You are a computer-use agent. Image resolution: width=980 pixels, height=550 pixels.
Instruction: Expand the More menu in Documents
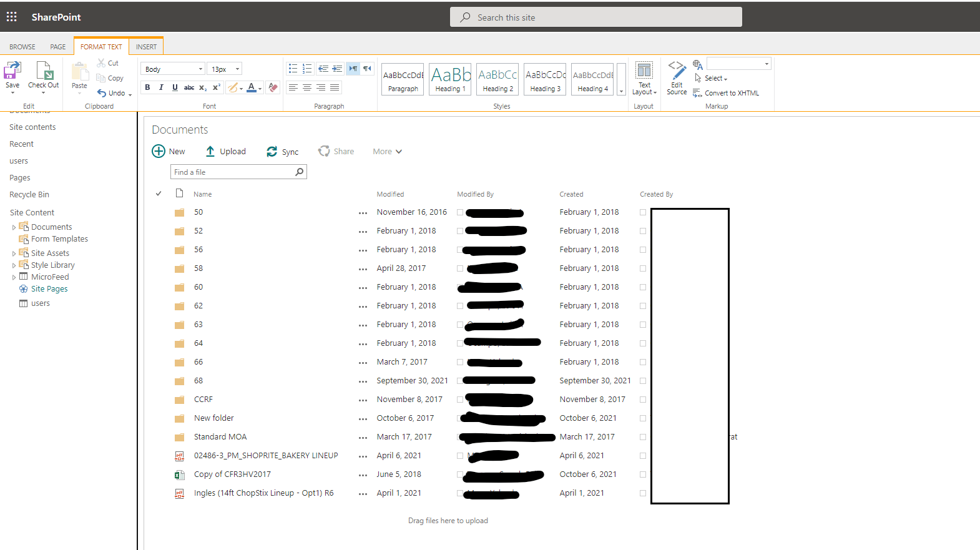coord(388,152)
